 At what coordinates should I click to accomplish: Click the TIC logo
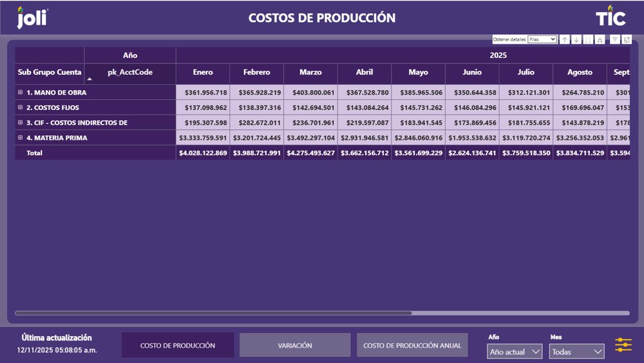pyautogui.click(x=610, y=17)
